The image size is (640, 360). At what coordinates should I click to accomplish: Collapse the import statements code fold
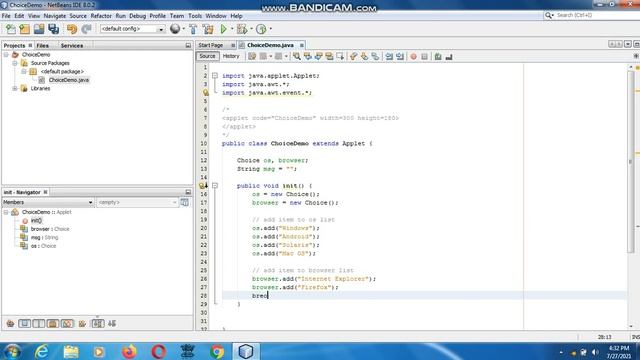point(215,76)
